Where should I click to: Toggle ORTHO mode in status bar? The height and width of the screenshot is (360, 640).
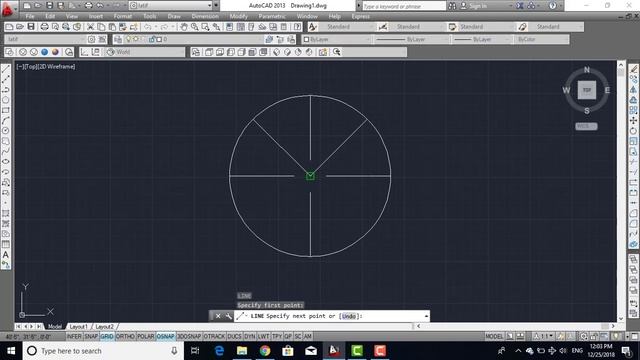[x=125, y=336]
